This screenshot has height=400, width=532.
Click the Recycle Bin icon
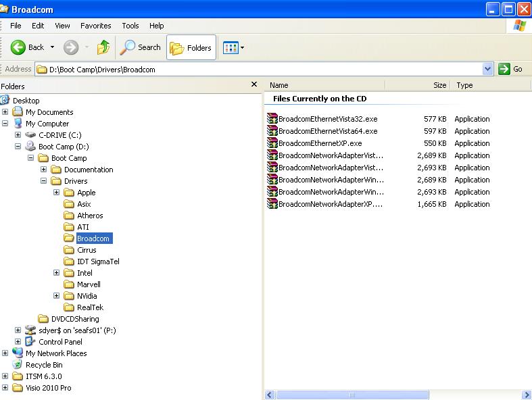click(18, 365)
